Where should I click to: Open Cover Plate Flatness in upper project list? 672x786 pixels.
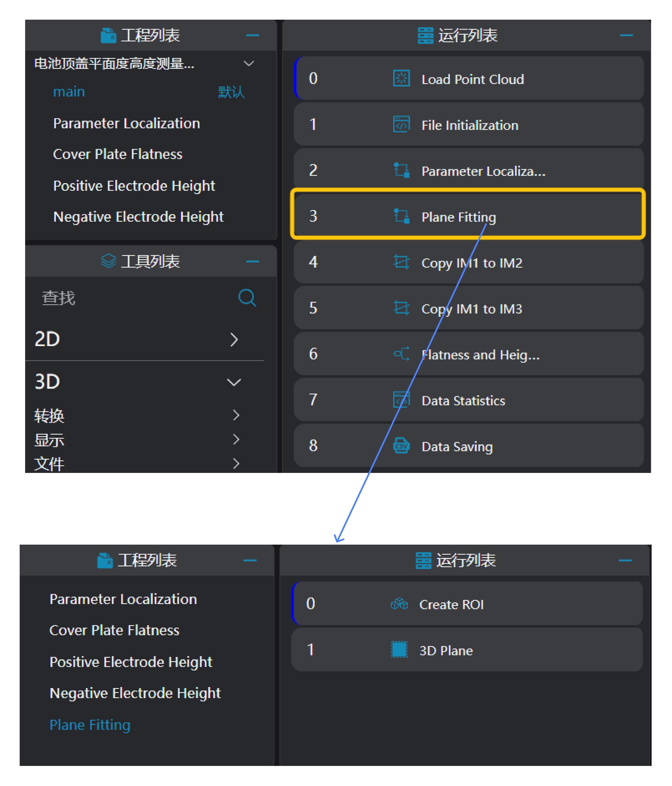pos(118,154)
